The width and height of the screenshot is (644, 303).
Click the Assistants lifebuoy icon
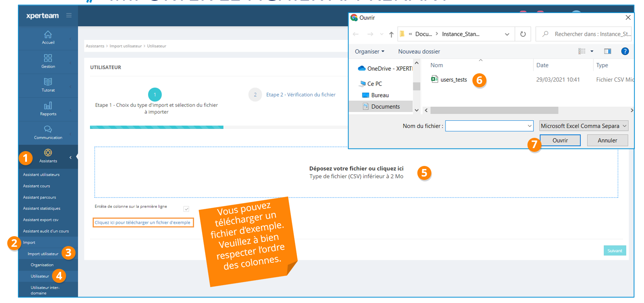point(48,153)
